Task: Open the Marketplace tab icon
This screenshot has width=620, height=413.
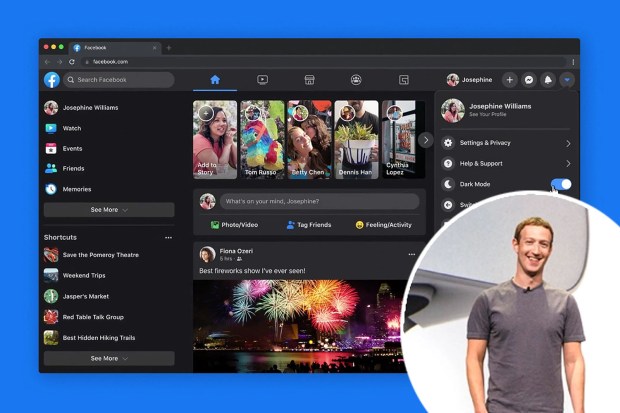Action: pos(309,80)
